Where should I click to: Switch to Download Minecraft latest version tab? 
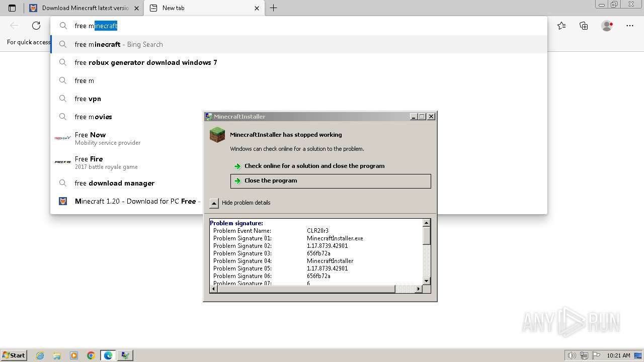pos(84,8)
